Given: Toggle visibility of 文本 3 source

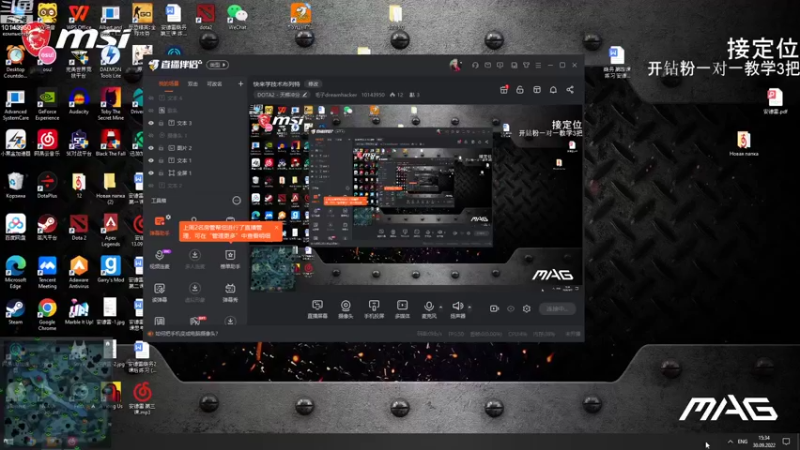Looking at the screenshot, I should [151, 123].
